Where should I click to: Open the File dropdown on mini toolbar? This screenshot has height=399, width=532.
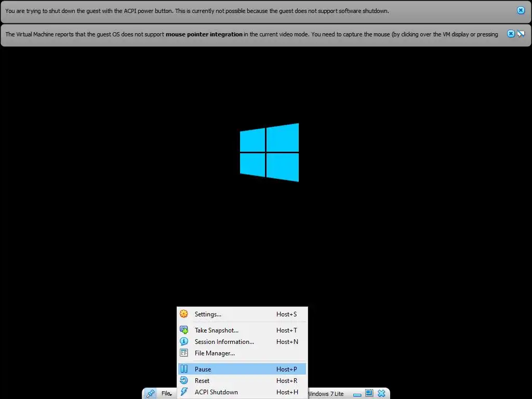pyautogui.click(x=166, y=394)
